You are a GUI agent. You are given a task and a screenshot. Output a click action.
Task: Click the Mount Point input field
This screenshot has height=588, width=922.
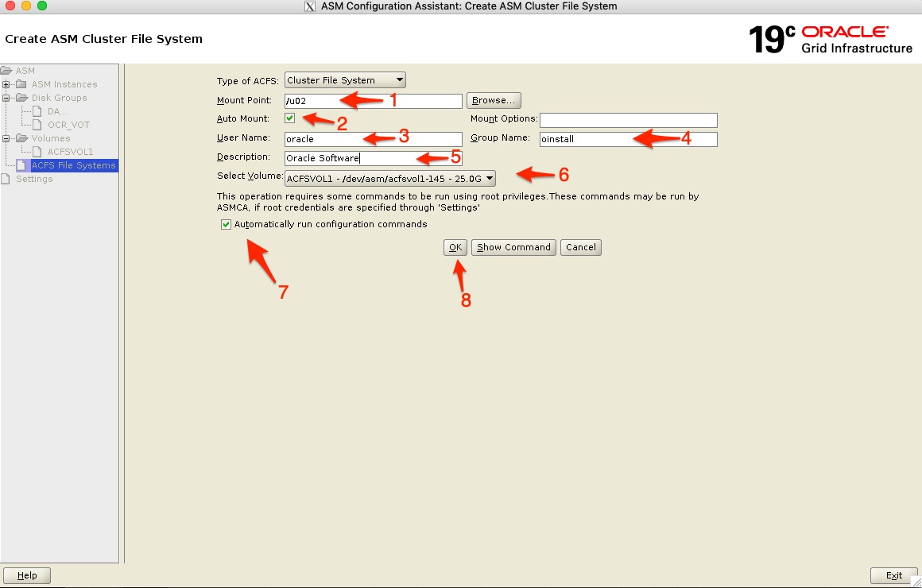point(374,101)
